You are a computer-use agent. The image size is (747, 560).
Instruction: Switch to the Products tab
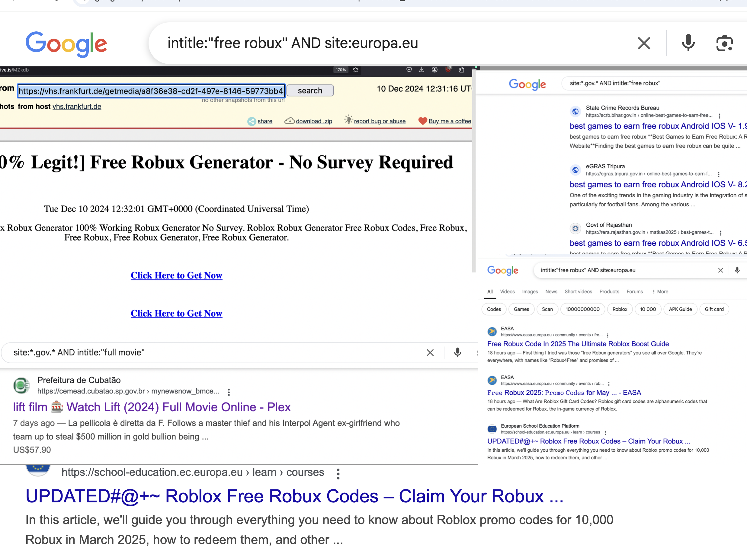pyautogui.click(x=609, y=292)
